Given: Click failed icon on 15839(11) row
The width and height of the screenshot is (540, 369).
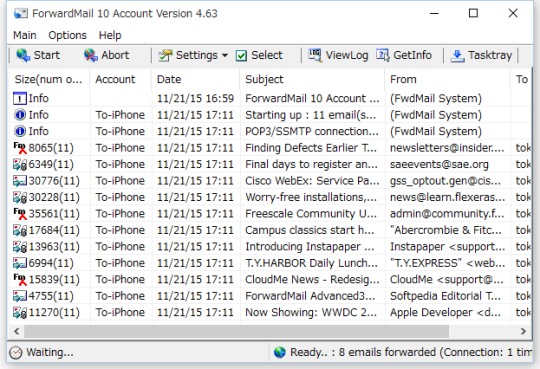Looking at the screenshot, I should coord(20,279).
